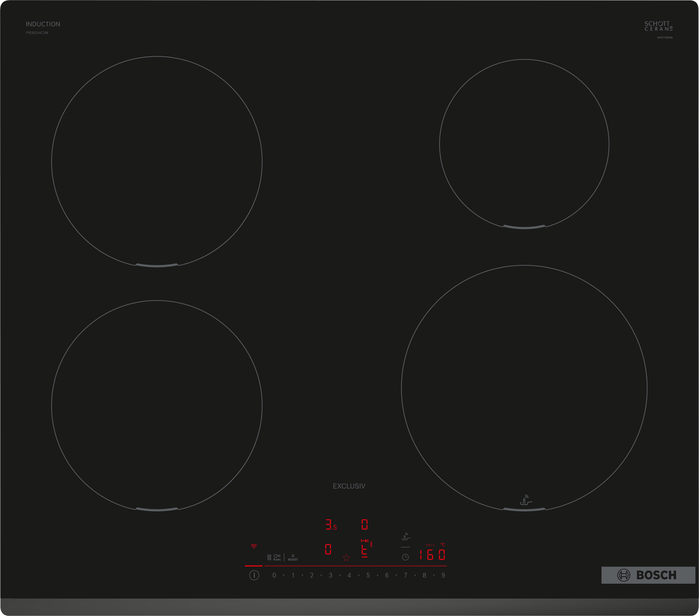Select front-left zone display showing 0
The width and height of the screenshot is (699, 616).
pos(328,549)
